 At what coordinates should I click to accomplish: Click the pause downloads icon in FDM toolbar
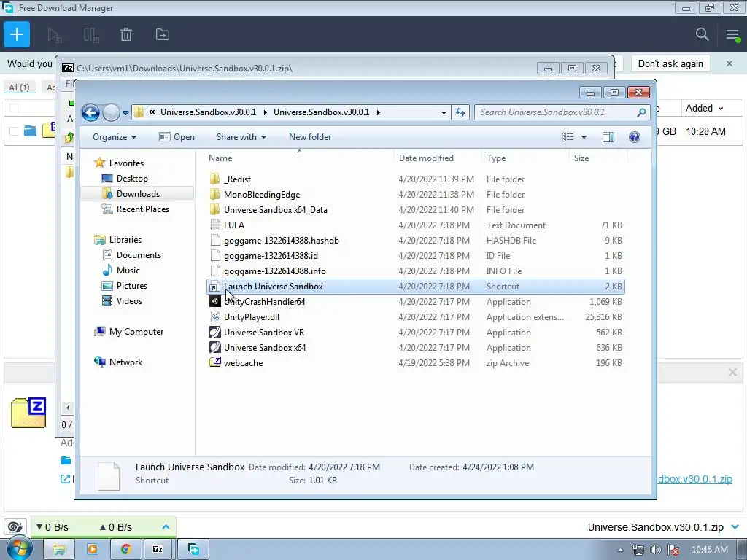[91, 35]
